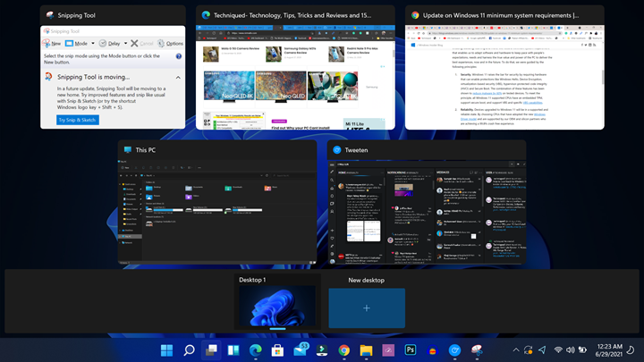Click New in Snipping Tool toolbar
This screenshot has width=644, height=362.
click(x=52, y=43)
